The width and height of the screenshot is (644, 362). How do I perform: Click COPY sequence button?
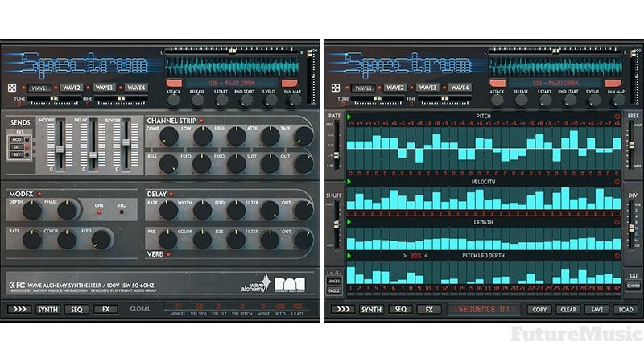539,309
